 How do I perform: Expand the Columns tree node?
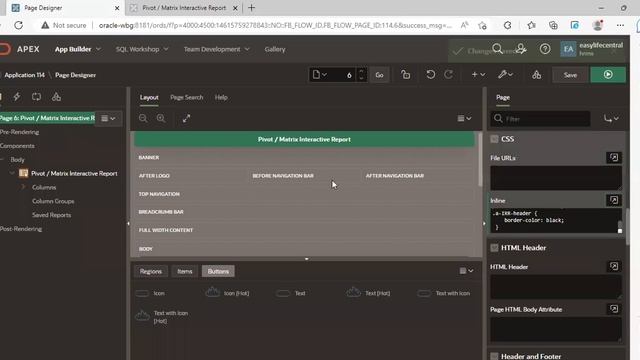23,187
